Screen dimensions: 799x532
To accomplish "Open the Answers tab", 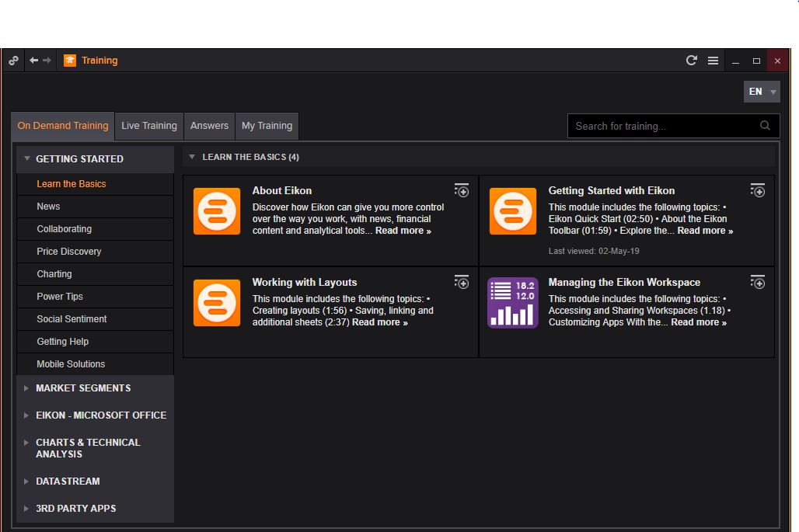I will coord(209,126).
